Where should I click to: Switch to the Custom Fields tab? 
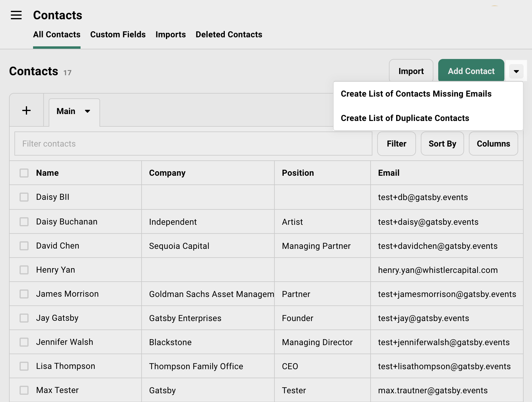click(x=118, y=35)
